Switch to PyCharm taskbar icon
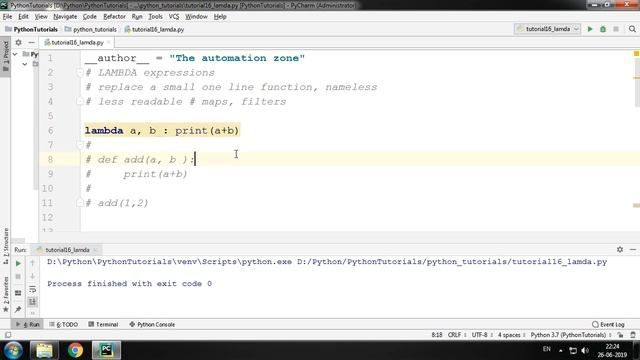This screenshot has width=640, height=360. tap(107, 350)
